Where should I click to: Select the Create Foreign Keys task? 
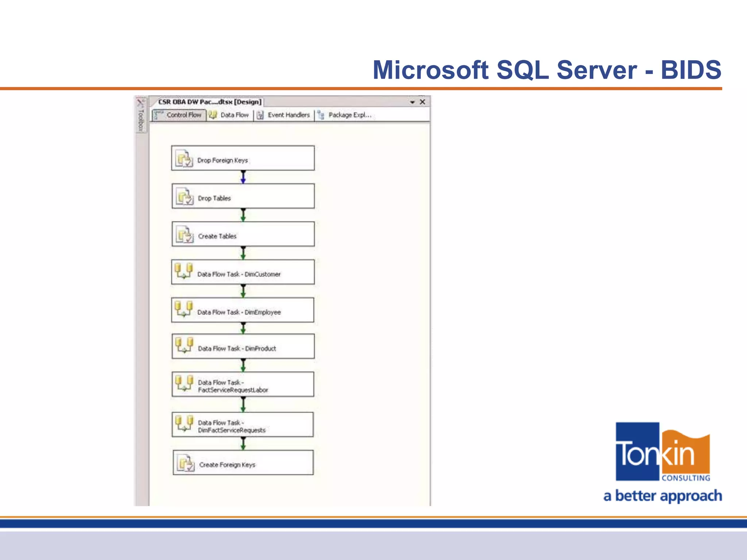tap(243, 462)
